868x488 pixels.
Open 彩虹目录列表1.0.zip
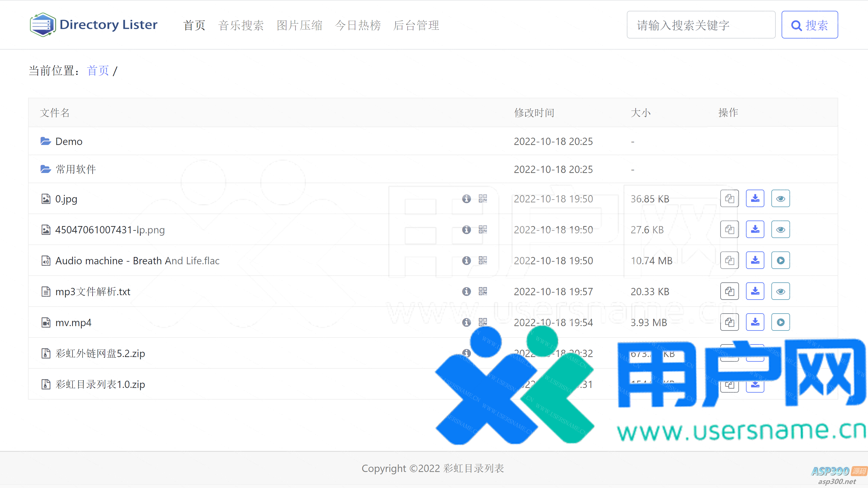tap(100, 385)
